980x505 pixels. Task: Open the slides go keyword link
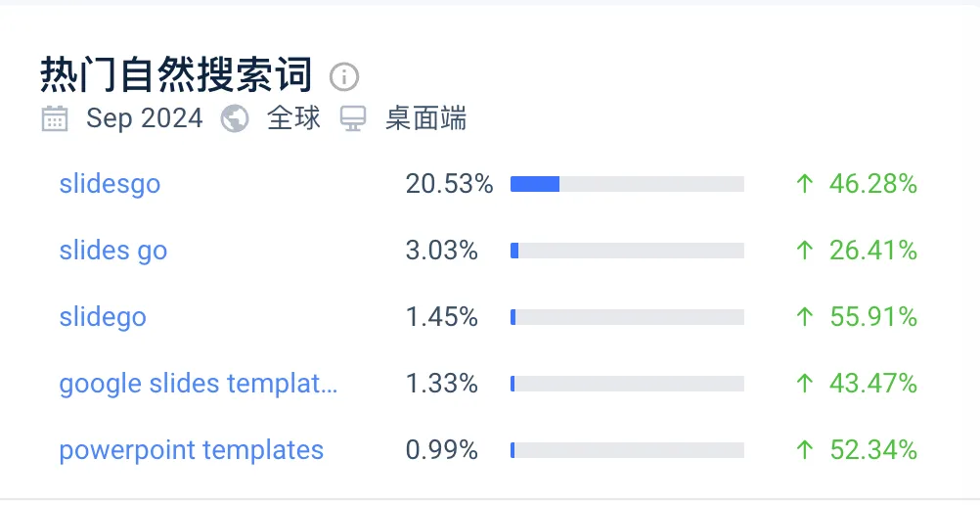(113, 251)
